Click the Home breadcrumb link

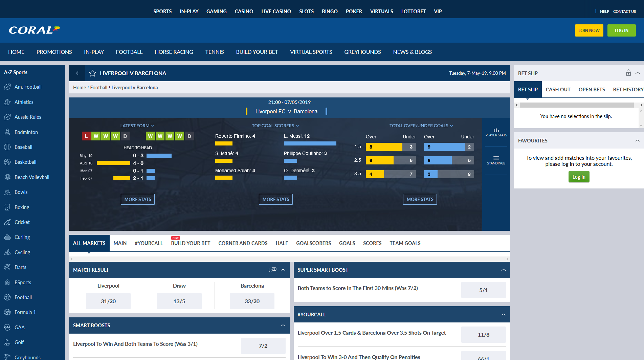pos(80,88)
